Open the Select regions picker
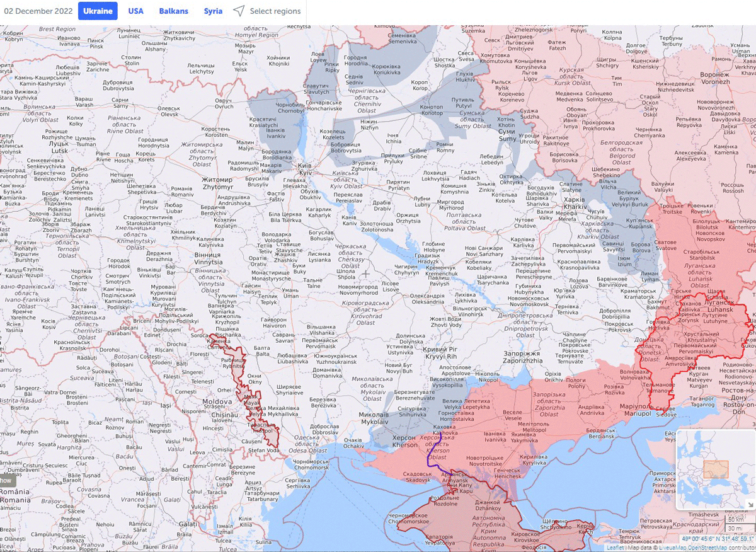Viewport: 756px width, 552px height. [266, 11]
